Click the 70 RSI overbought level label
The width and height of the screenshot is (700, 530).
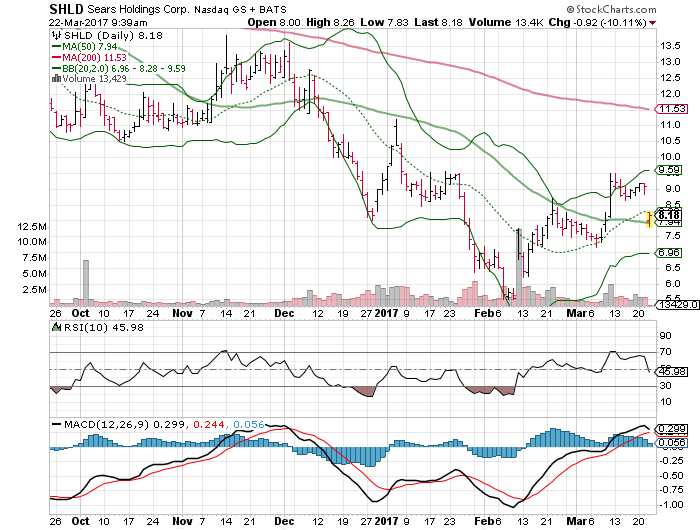[665, 352]
